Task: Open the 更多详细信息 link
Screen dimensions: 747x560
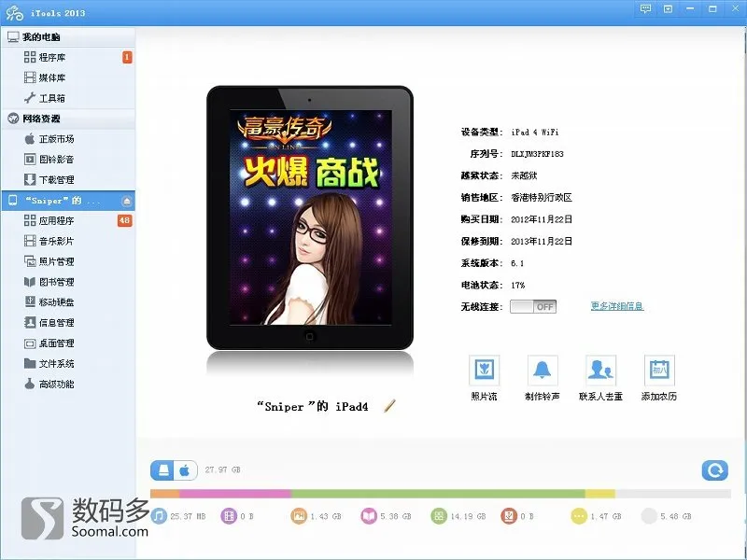Action: [617, 306]
